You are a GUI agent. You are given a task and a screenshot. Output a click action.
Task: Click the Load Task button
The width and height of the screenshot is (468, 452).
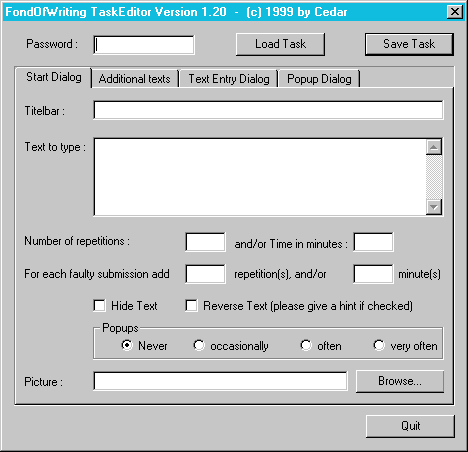[x=280, y=44]
